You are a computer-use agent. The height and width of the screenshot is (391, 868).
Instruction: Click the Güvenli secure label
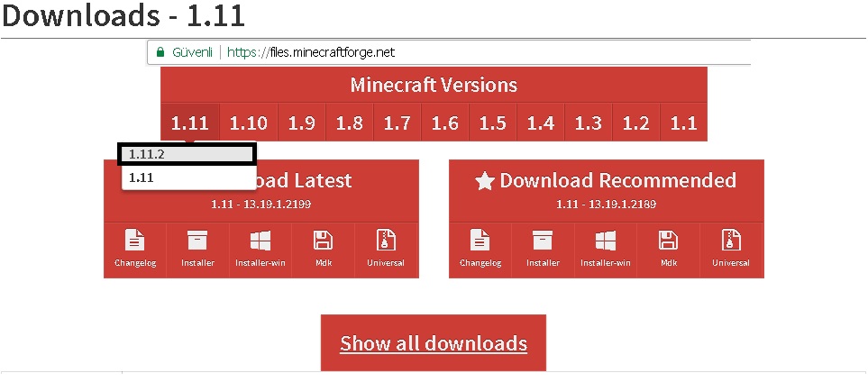(193, 52)
